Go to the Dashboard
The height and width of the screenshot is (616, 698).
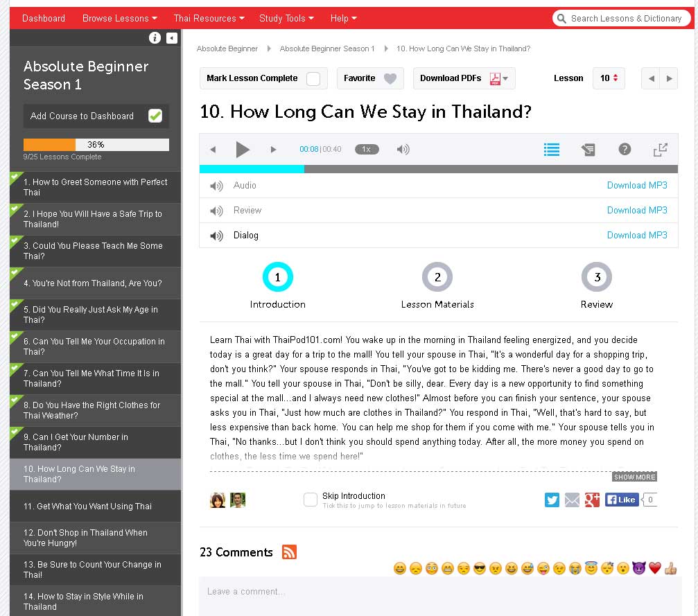(44, 18)
